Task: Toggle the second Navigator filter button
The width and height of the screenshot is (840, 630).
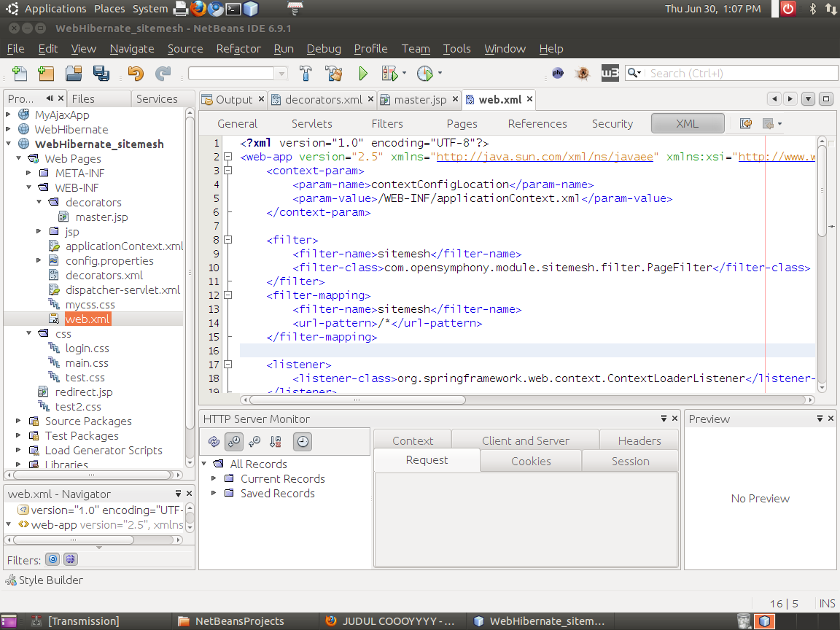Action: point(71,559)
